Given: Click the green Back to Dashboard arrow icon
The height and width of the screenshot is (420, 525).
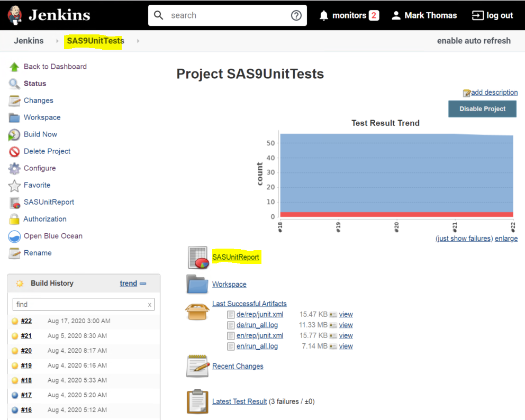Looking at the screenshot, I should [14, 67].
